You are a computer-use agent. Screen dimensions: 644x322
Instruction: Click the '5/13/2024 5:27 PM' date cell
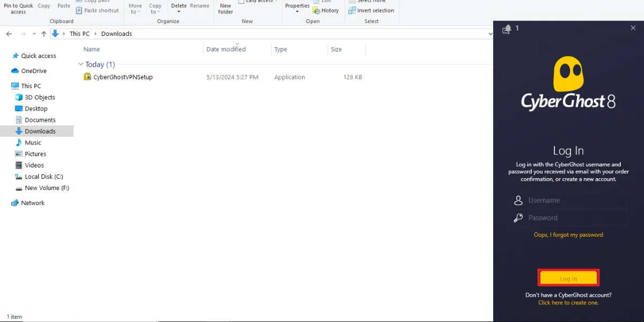[x=232, y=77]
